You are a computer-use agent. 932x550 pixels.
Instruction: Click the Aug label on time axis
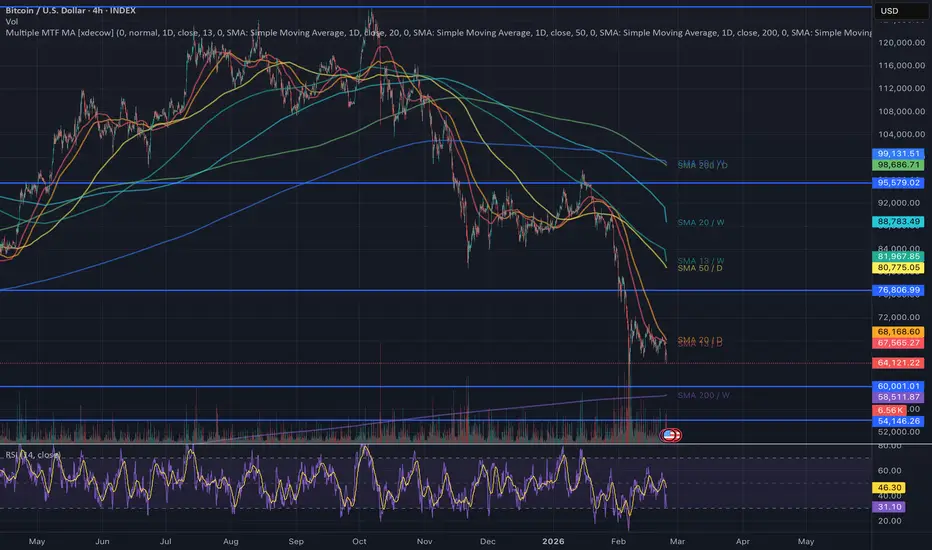pyautogui.click(x=231, y=541)
